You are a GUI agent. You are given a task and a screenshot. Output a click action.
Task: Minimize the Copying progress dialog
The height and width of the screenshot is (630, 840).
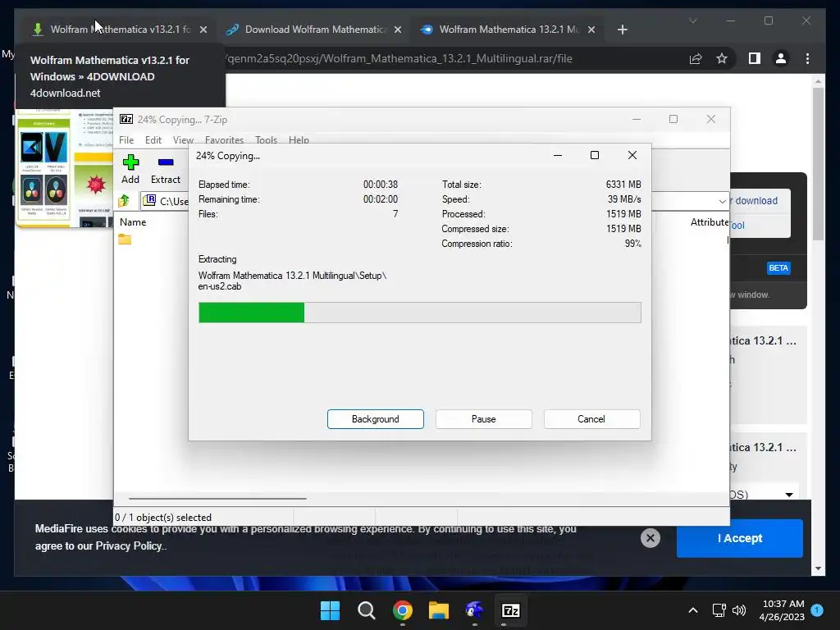pos(558,155)
